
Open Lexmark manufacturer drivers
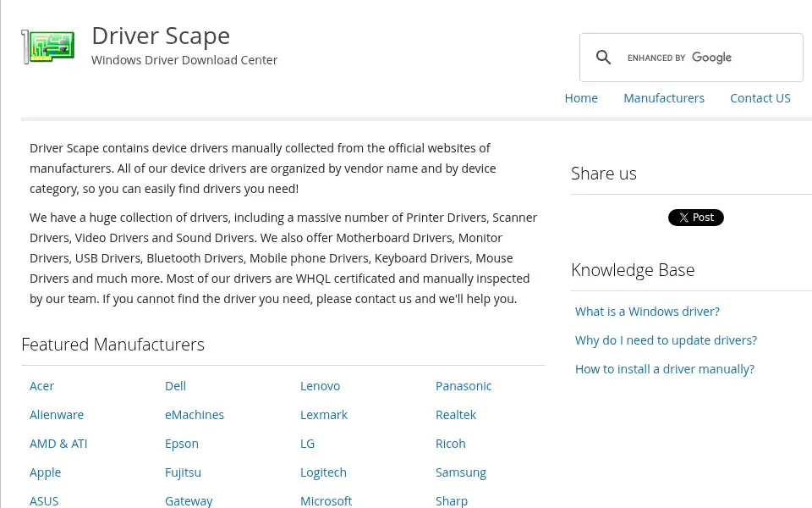tap(324, 415)
